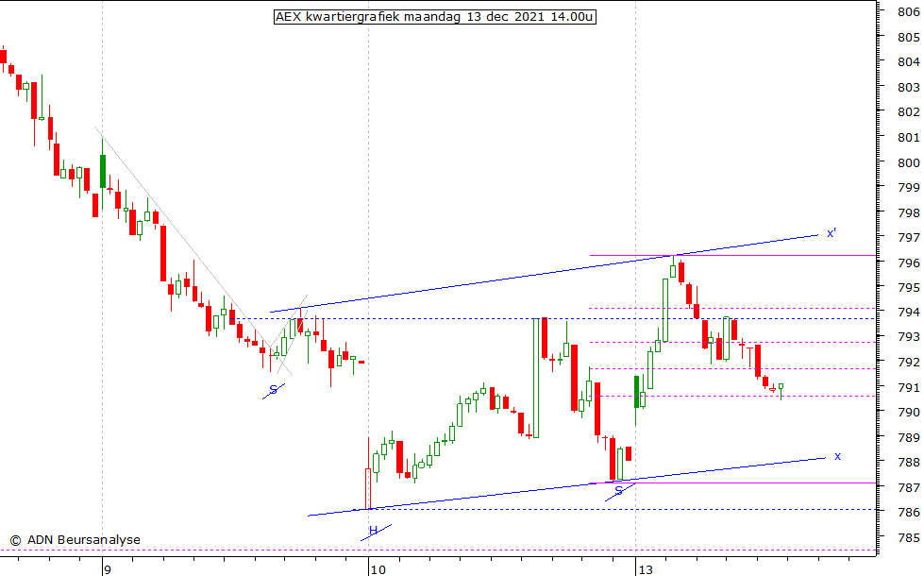
Task: Click price label 798 on axis
Action: [908, 212]
